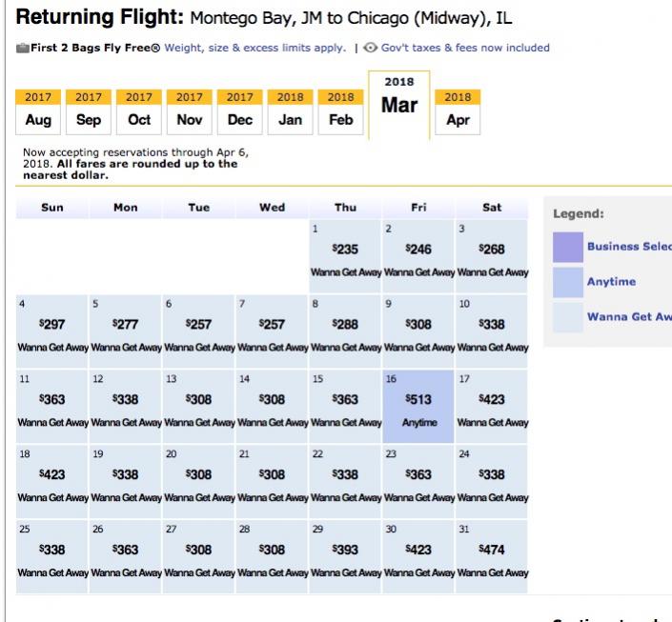Open the Apr 2018 month tab
This screenshot has height=622, width=672.
(458, 112)
